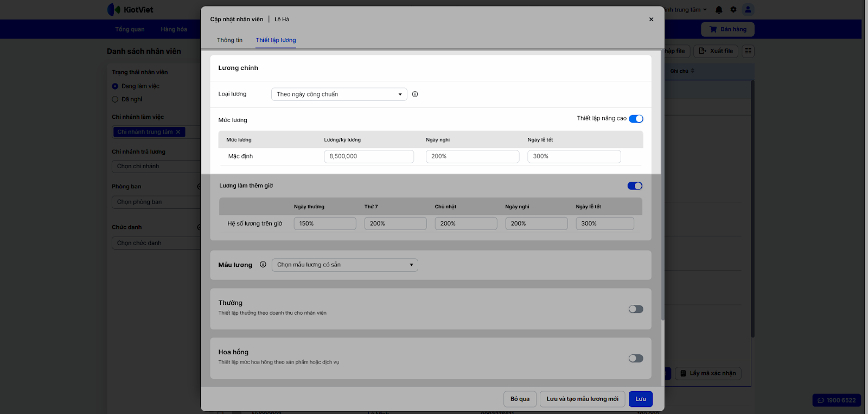868x414 pixels.
Task: Turn off the Lương làm thêm giờ switch
Action: pos(635,186)
